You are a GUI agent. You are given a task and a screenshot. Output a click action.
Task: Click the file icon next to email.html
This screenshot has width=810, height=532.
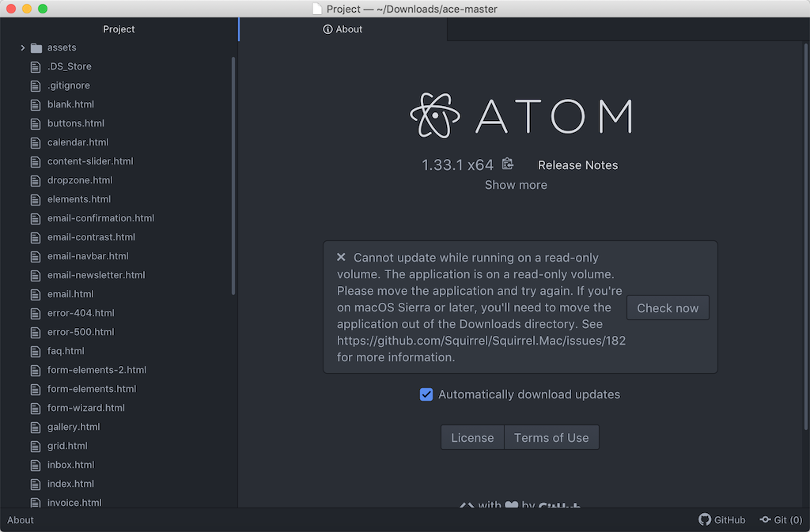pyautogui.click(x=36, y=294)
